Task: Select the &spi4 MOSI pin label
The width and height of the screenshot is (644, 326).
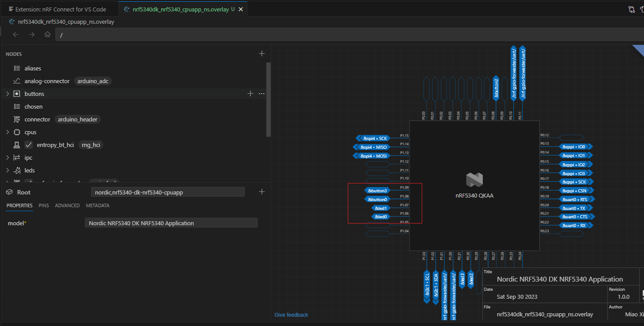Action: coord(372,156)
